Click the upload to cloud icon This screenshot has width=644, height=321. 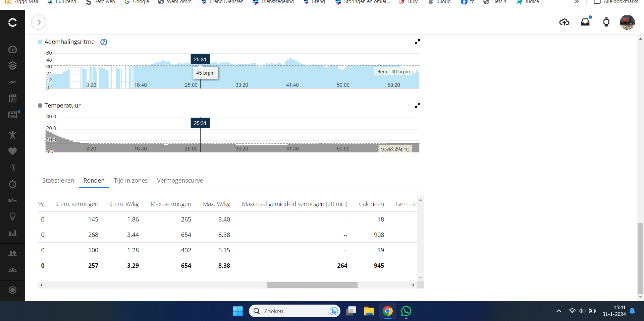pos(564,22)
